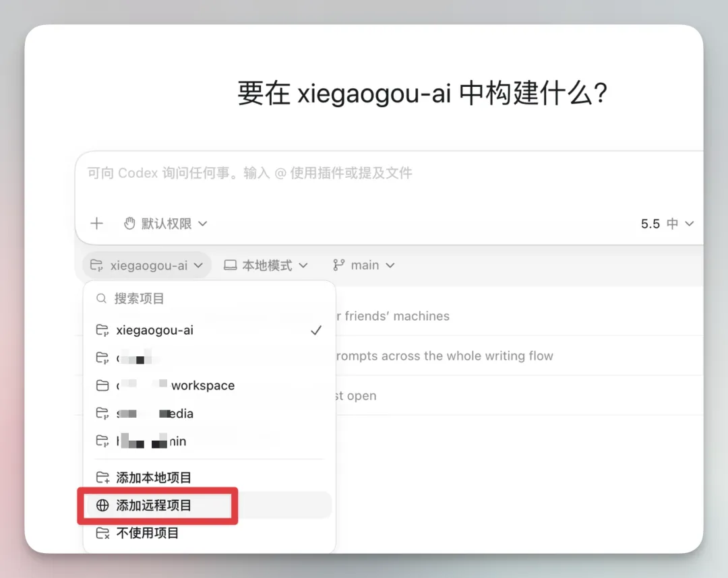Click the checkmark next to xiegaogou-ai
728x578 pixels.
point(316,330)
